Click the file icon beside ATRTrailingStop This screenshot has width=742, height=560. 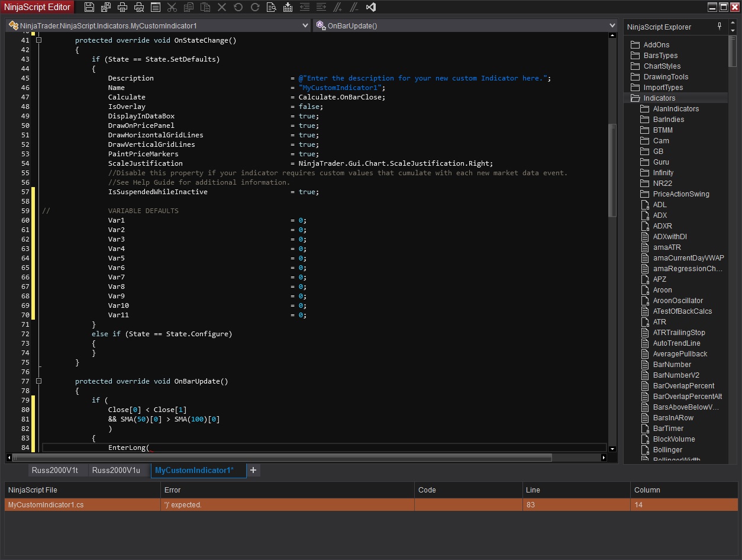pos(645,333)
